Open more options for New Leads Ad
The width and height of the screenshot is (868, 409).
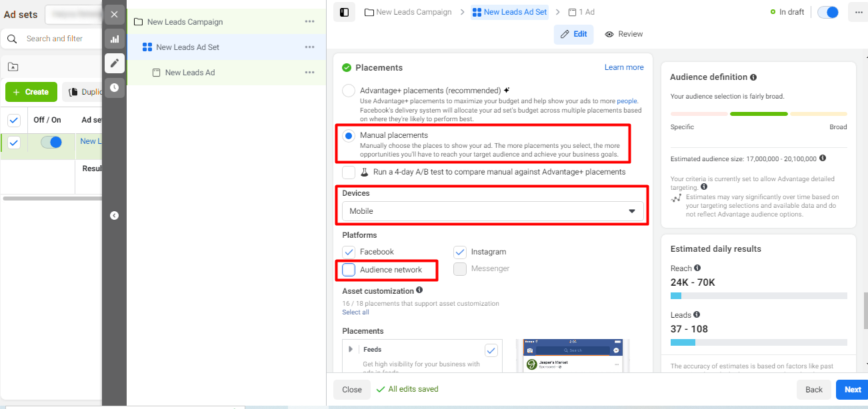[x=309, y=73]
